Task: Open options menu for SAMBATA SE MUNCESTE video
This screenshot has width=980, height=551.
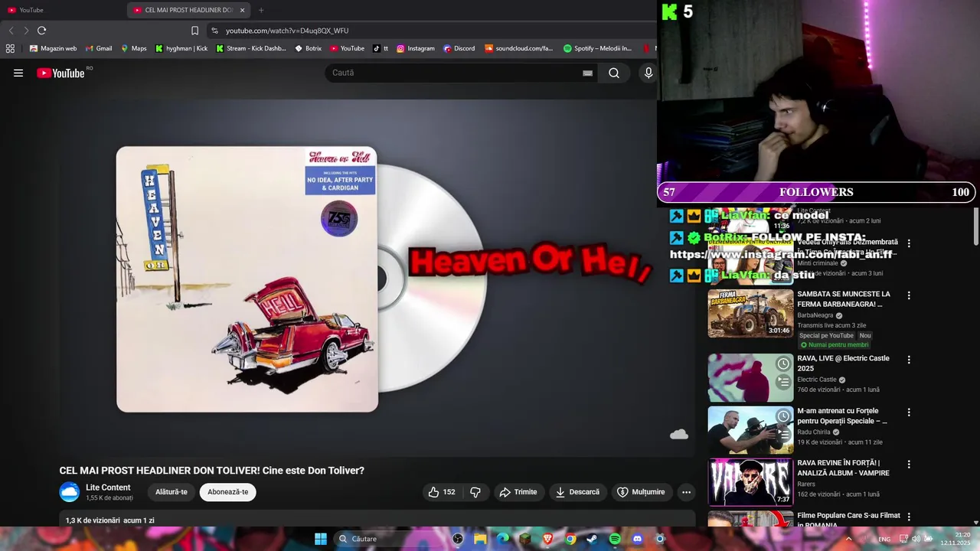Action: point(909,295)
